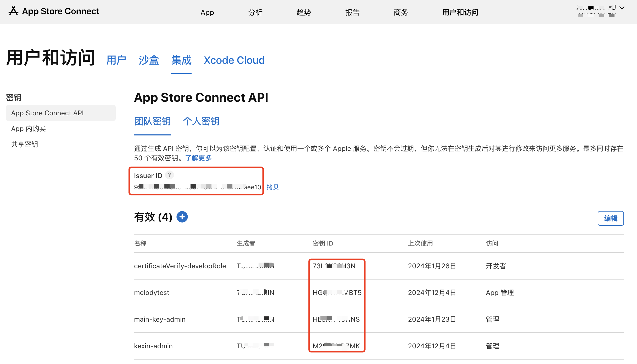Select the 团队密钥 tab

click(x=152, y=121)
